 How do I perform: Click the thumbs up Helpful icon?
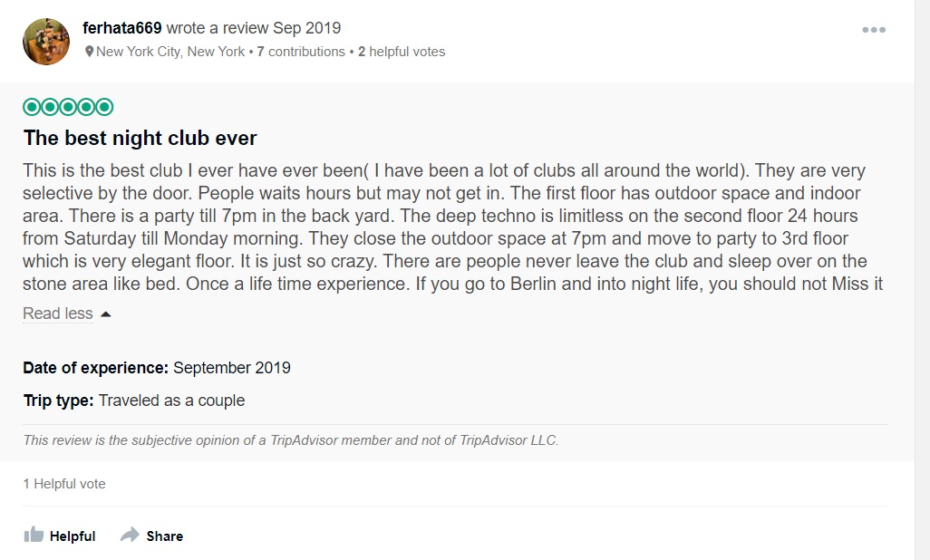34,535
